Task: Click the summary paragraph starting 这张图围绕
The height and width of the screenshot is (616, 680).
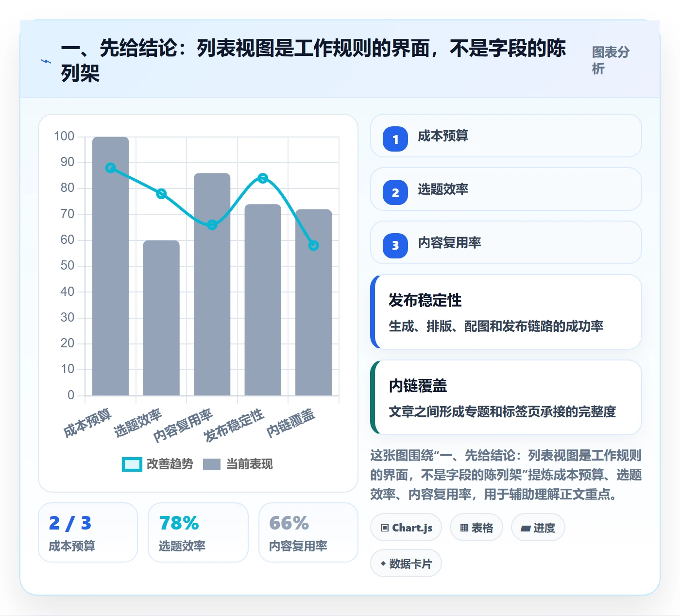Action: tap(506, 475)
